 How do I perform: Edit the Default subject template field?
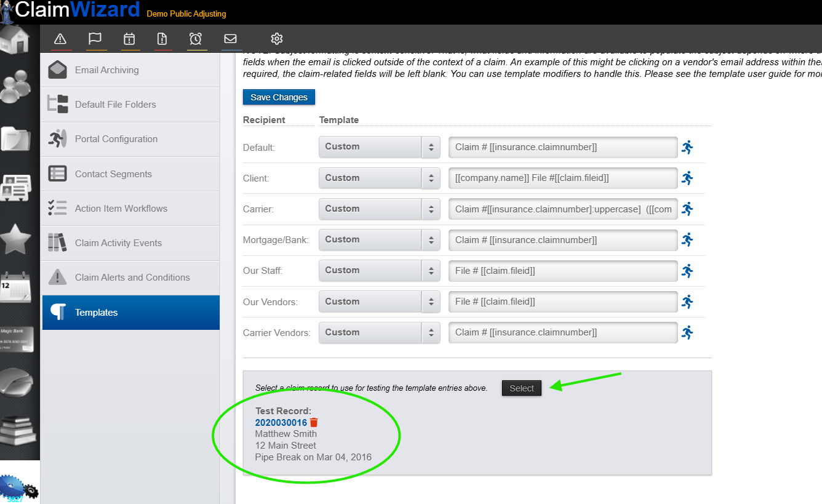pyautogui.click(x=563, y=147)
